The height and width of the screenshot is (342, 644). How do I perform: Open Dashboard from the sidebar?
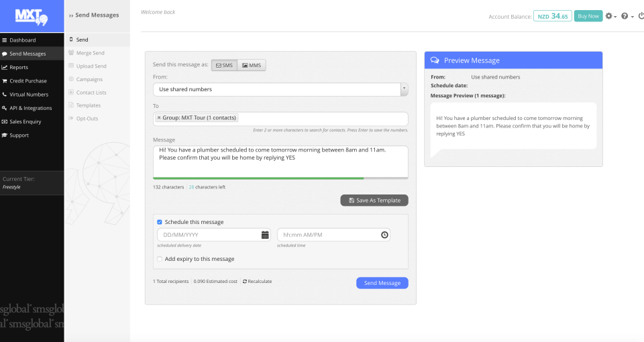[x=23, y=40]
